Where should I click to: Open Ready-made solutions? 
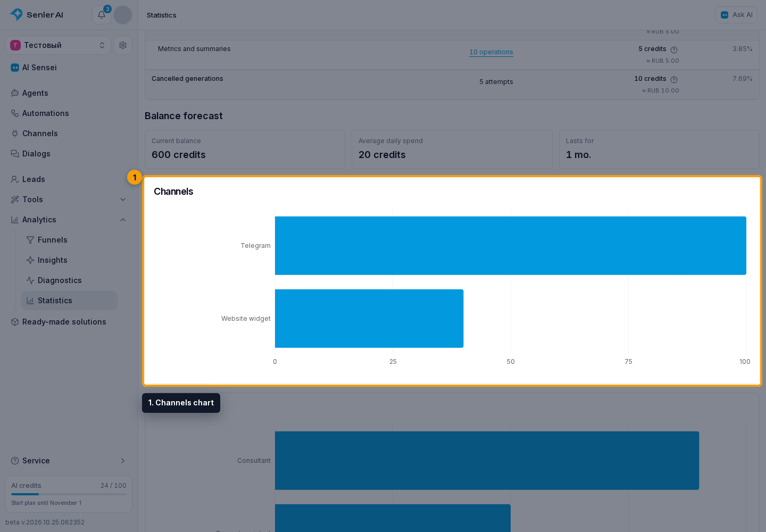click(x=69, y=322)
